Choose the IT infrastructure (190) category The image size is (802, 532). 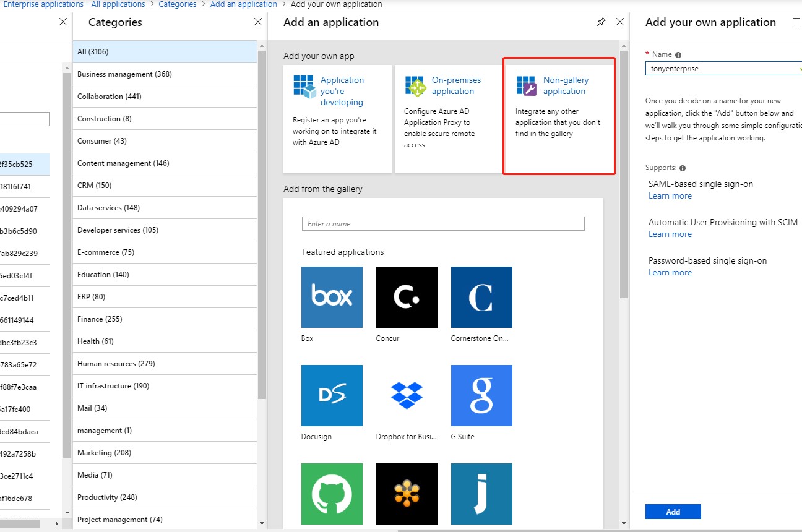click(x=165, y=386)
